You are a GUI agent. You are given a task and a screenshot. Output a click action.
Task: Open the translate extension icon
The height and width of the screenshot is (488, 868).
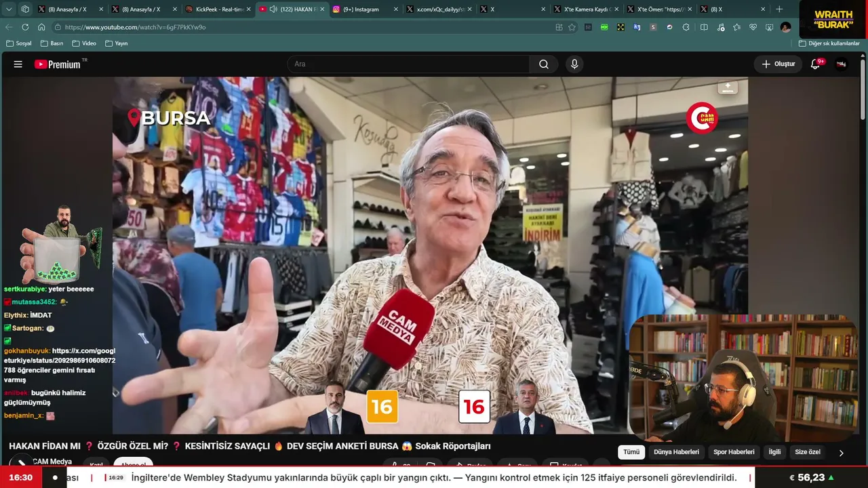click(637, 27)
